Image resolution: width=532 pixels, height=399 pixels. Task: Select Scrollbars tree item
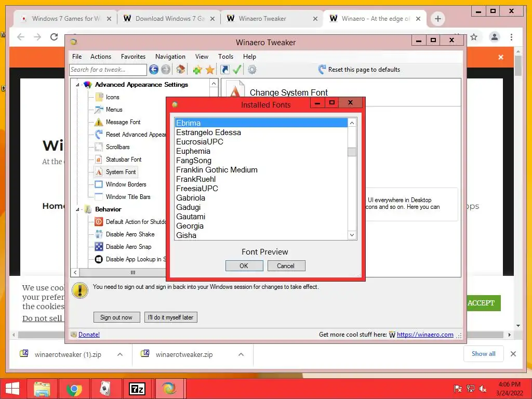[117, 147]
